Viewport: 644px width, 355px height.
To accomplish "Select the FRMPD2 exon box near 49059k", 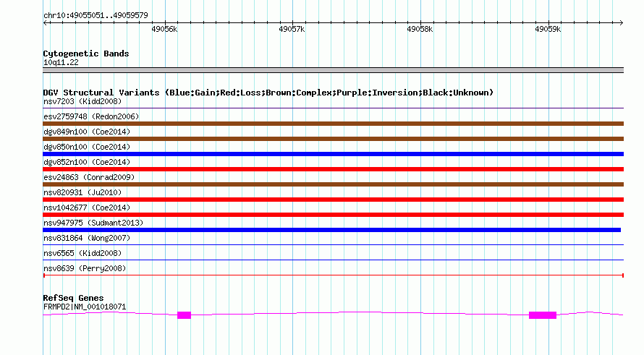I will click(x=543, y=315).
